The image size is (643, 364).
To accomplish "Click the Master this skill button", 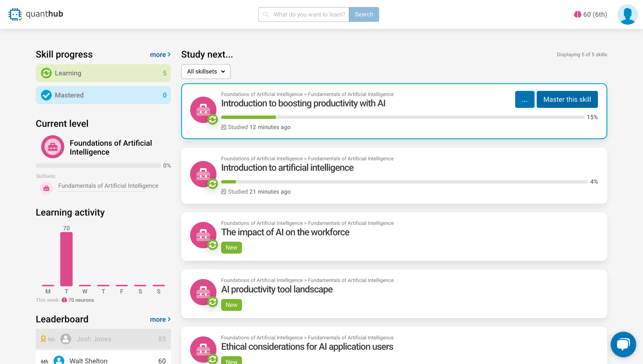I will click(x=567, y=99).
